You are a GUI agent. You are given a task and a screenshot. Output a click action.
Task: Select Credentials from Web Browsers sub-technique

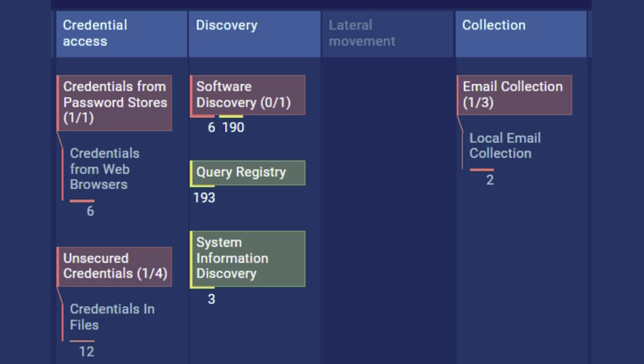pyautogui.click(x=104, y=169)
